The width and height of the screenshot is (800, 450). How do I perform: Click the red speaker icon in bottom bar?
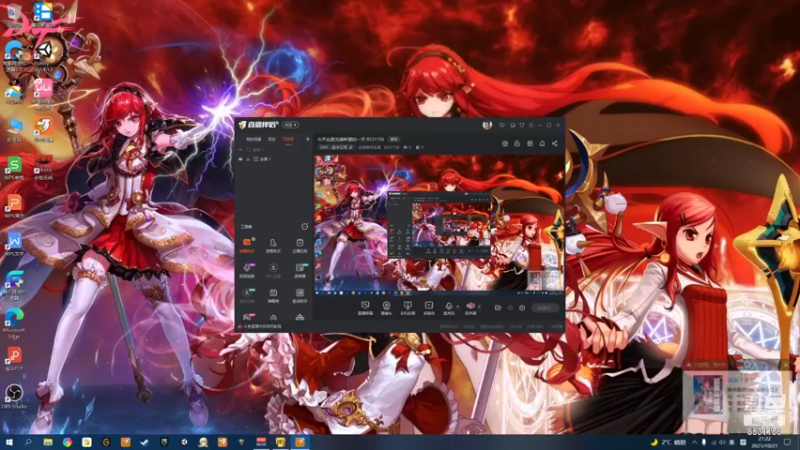[470, 307]
